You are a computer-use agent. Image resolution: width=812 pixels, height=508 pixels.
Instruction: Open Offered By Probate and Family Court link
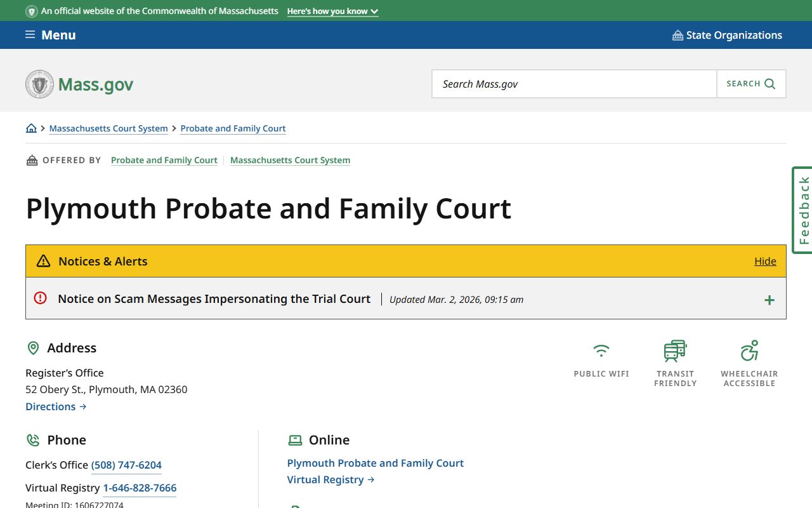point(164,160)
